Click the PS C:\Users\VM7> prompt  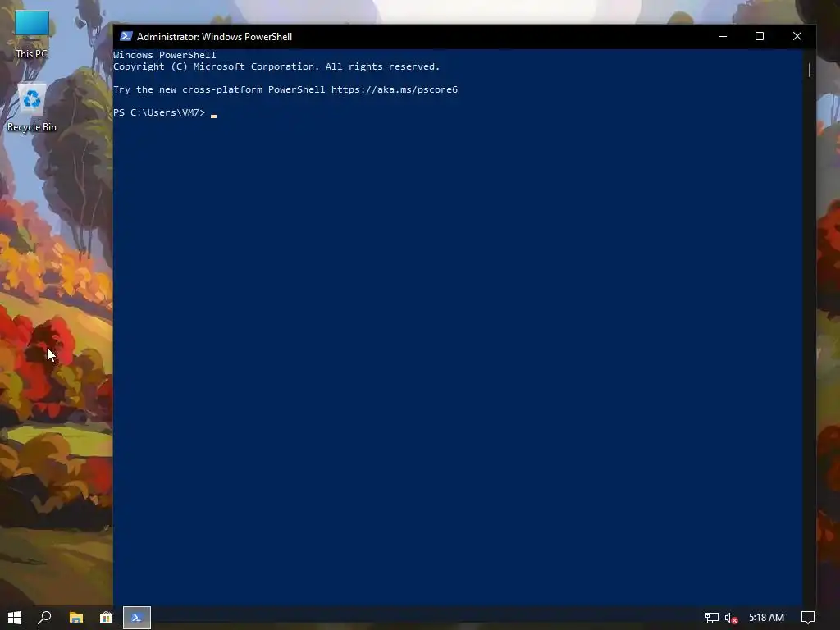tap(159, 112)
